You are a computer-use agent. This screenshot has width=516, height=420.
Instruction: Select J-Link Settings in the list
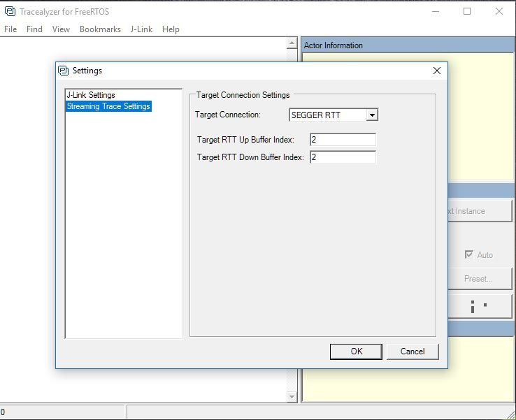coord(91,95)
